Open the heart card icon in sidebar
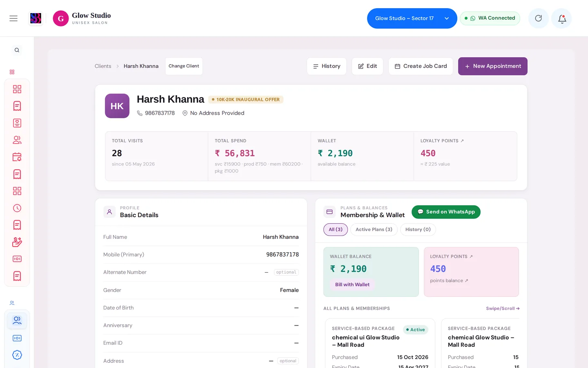588x368 pixels. pyautogui.click(x=17, y=123)
